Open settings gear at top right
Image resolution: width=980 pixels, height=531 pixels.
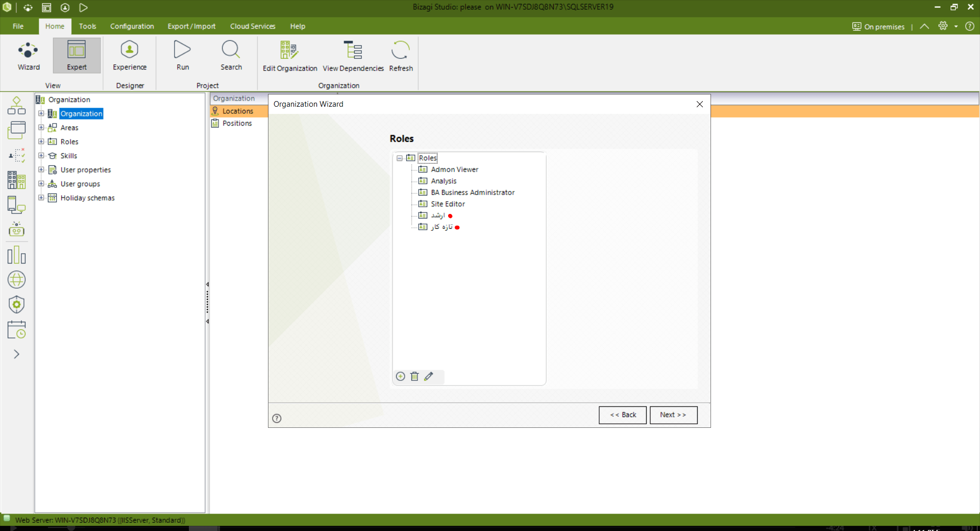943,26
